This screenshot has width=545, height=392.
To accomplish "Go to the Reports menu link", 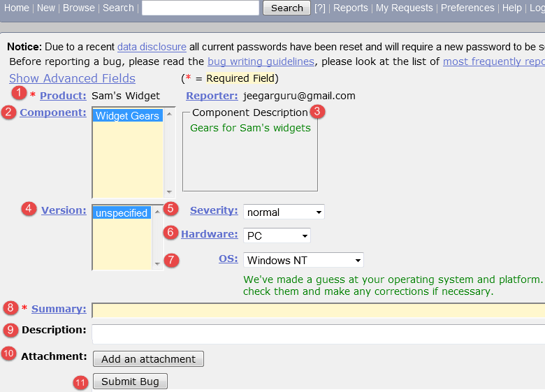I will [x=350, y=8].
